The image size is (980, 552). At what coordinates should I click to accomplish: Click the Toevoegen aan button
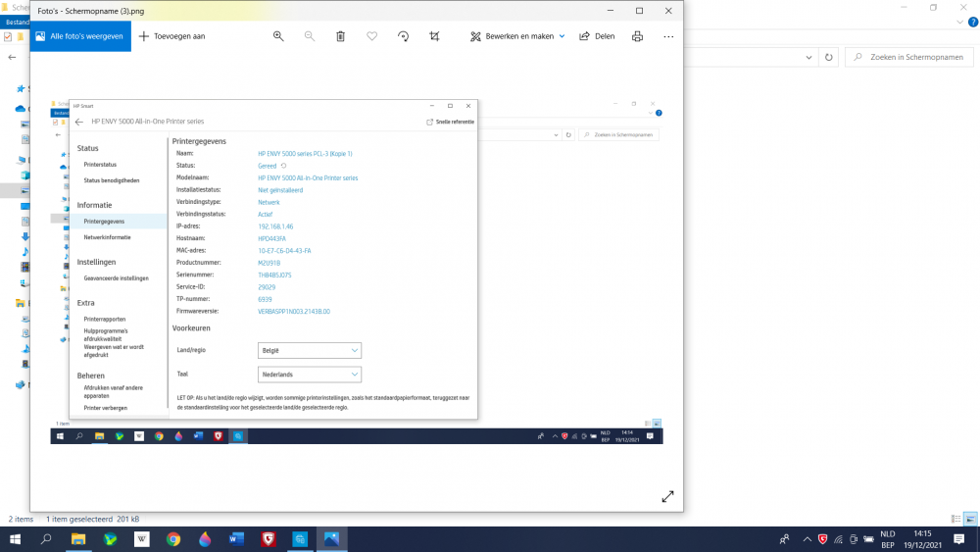point(171,36)
